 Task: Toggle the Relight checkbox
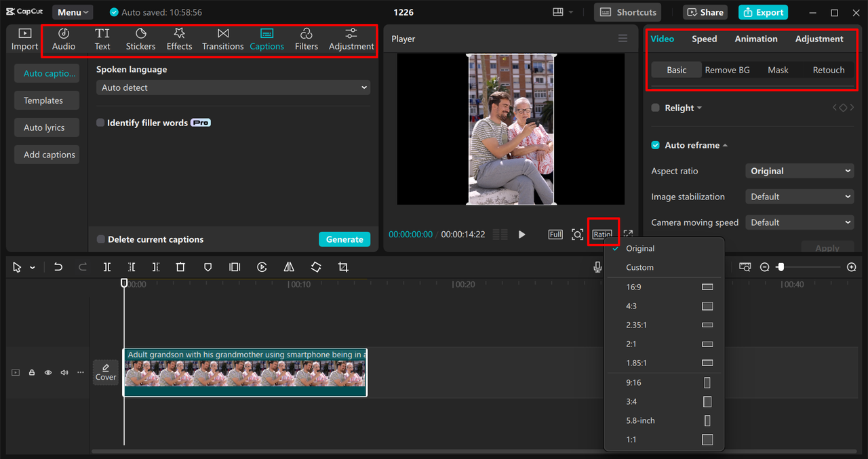click(655, 108)
